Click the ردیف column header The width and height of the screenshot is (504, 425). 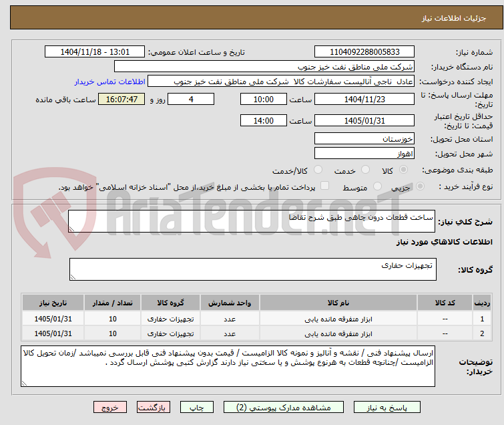click(x=482, y=303)
